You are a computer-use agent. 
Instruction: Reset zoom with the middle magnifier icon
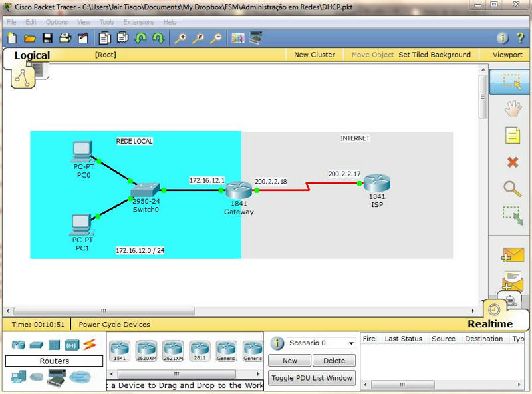pos(198,38)
